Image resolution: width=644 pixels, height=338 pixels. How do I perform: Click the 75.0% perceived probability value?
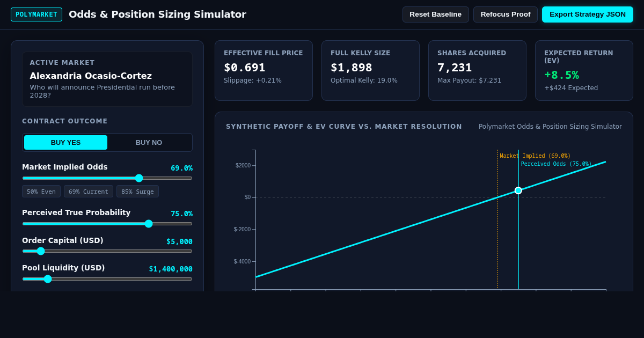[181, 214]
